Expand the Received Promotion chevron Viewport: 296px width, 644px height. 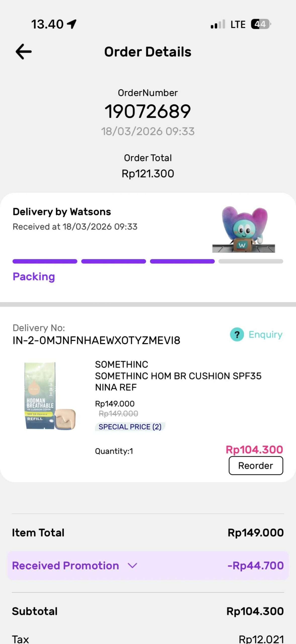click(x=132, y=566)
